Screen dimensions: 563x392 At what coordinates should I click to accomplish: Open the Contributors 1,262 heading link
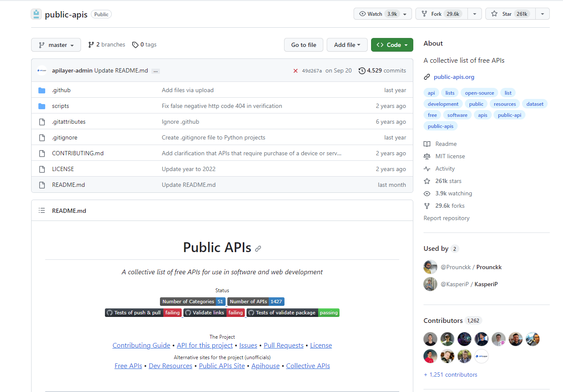(x=453, y=320)
